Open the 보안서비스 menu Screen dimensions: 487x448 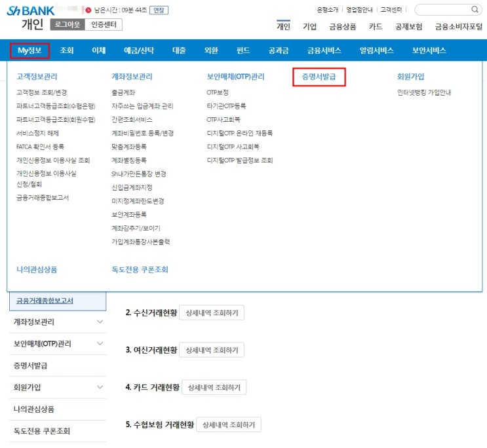(429, 50)
